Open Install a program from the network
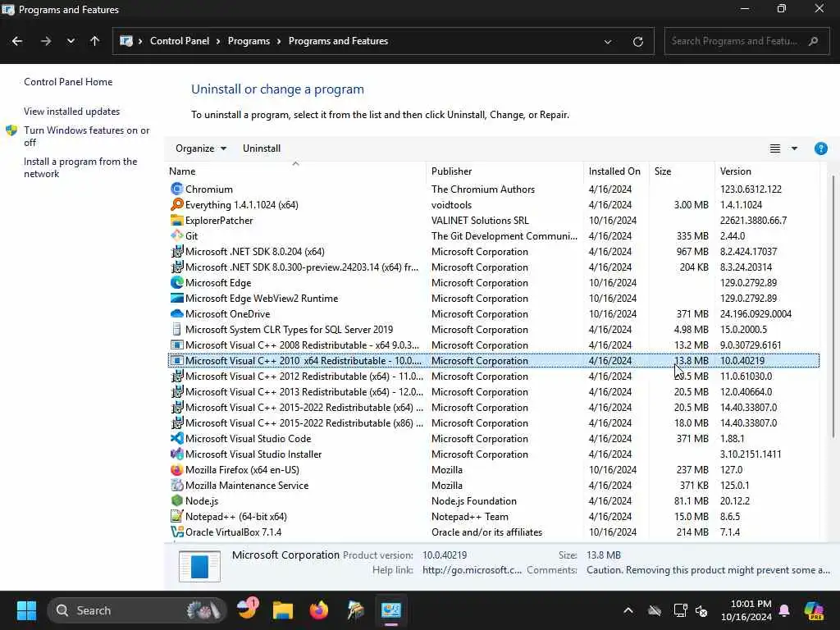This screenshot has height=630, width=840. pos(80,167)
